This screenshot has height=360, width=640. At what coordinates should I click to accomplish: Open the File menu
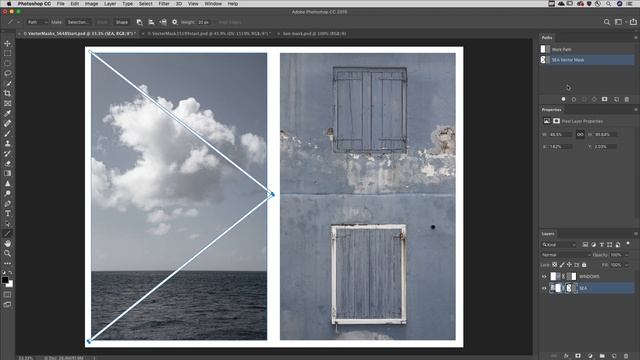click(60, 4)
